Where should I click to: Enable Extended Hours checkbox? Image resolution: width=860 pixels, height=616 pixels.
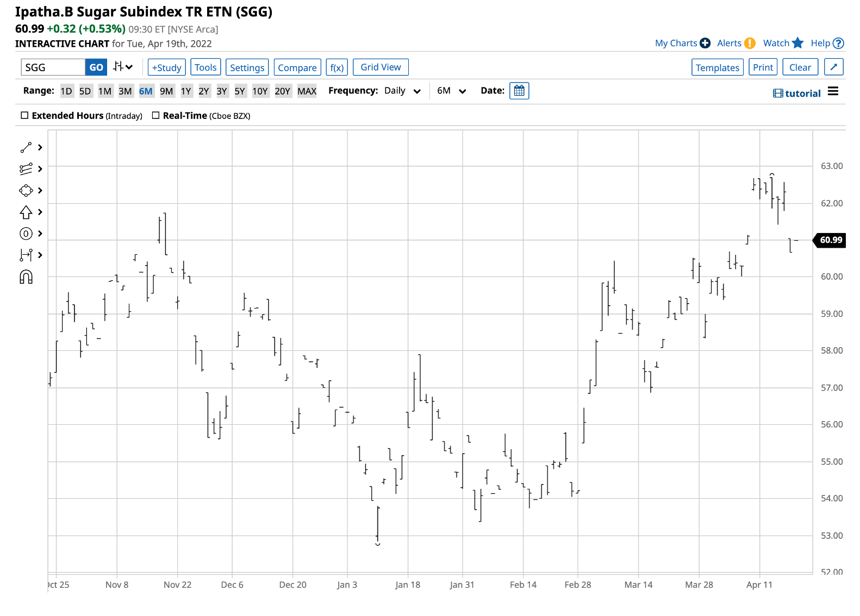pyautogui.click(x=24, y=115)
